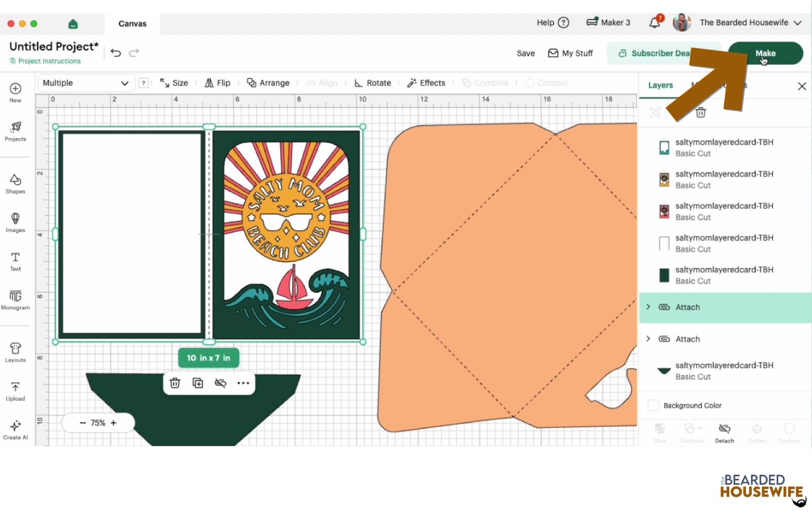Select the bottom triangle saltymomlayeredcard layer
Screen dimensions: 812x516
click(x=725, y=371)
